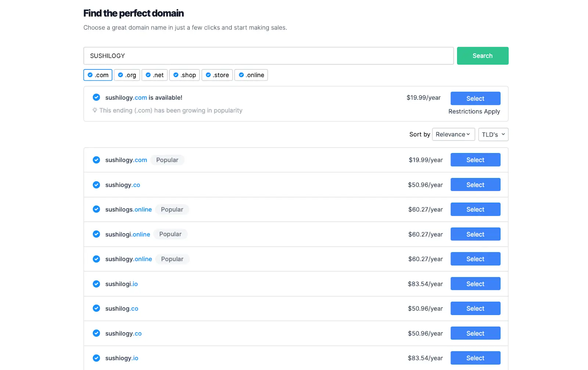This screenshot has width=588, height=370.
Task: Select the sushilogi.io domain
Action: pyautogui.click(x=475, y=284)
